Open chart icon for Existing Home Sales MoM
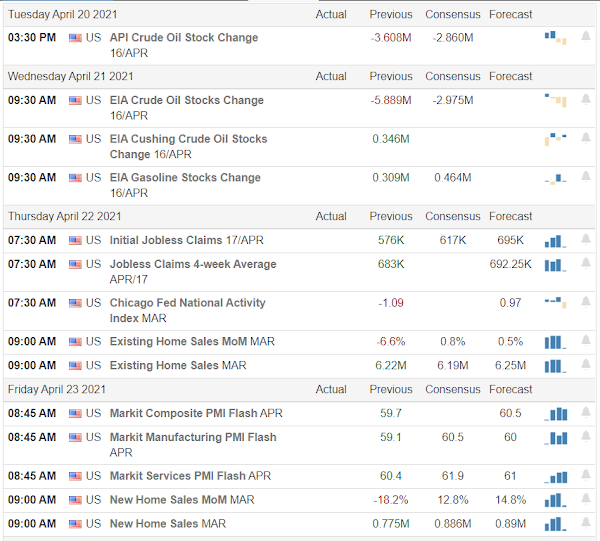 pyautogui.click(x=556, y=342)
